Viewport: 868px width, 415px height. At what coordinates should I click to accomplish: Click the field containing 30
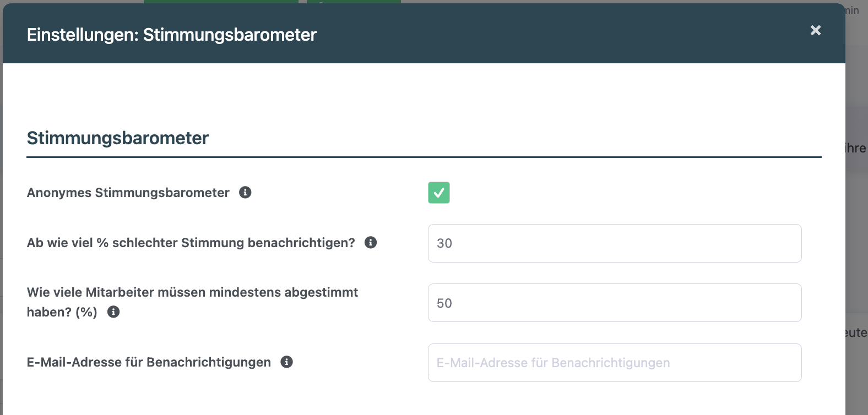pyautogui.click(x=615, y=243)
